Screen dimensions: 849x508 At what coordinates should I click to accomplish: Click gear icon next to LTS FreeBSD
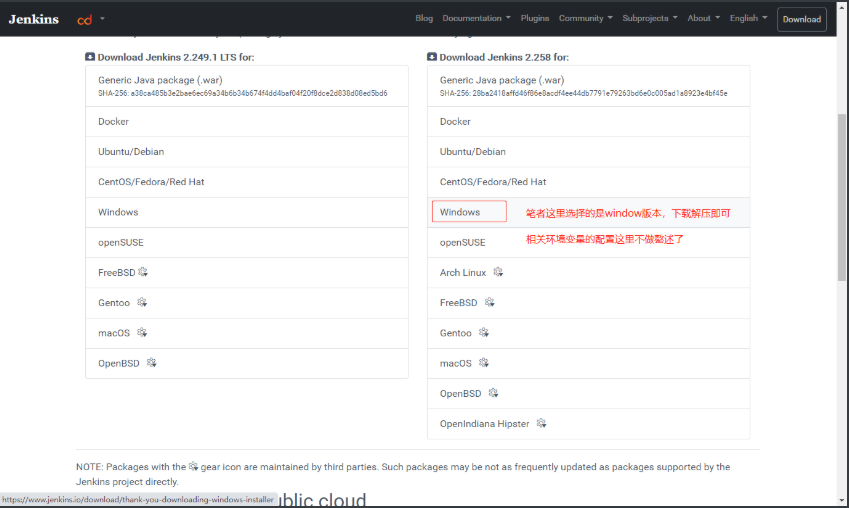[x=143, y=272]
